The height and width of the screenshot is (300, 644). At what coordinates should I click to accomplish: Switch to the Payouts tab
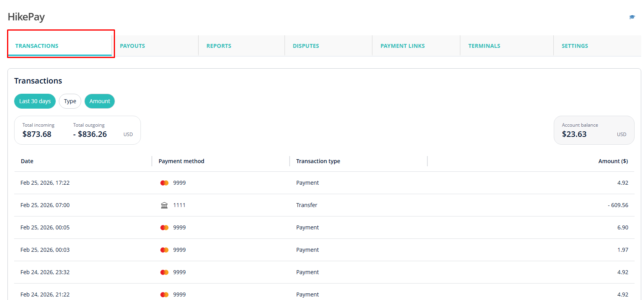click(133, 46)
